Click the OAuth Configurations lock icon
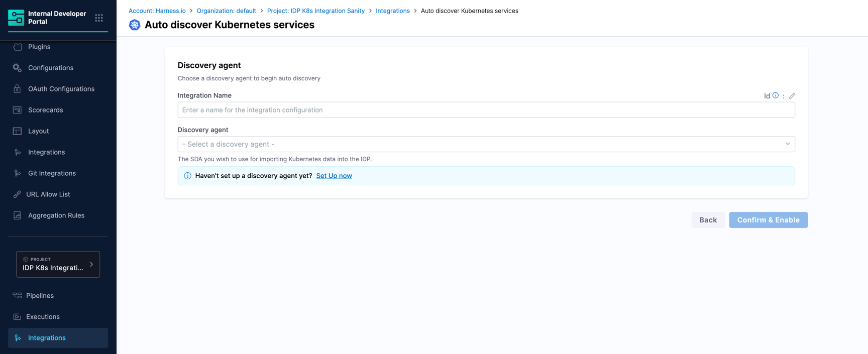This screenshot has width=868, height=354. 18,89
